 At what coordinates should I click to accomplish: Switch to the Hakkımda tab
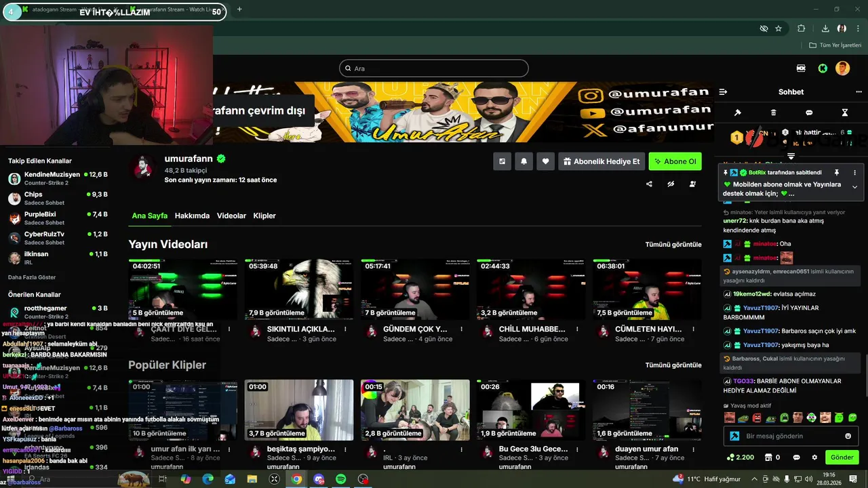point(192,216)
